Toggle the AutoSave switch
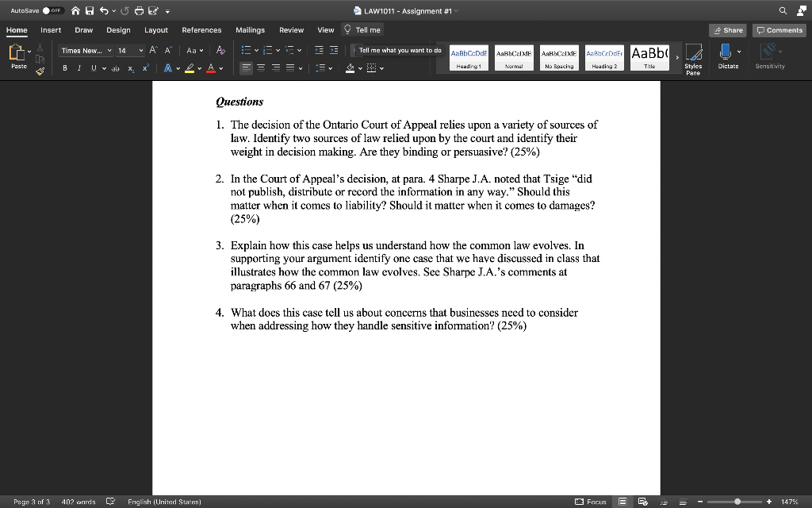812x508 pixels. (x=52, y=10)
